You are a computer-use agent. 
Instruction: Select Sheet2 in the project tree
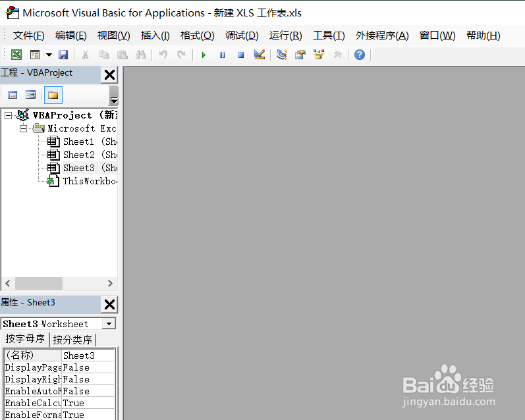click(90, 155)
